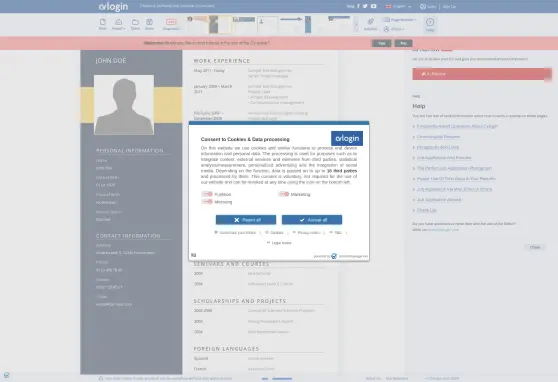
Task: Click the Accept all button
Action: tap(312, 220)
